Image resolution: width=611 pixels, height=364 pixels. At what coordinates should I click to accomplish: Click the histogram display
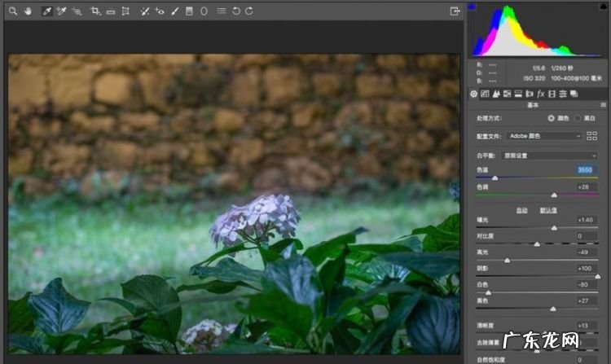tap(537, 30)
